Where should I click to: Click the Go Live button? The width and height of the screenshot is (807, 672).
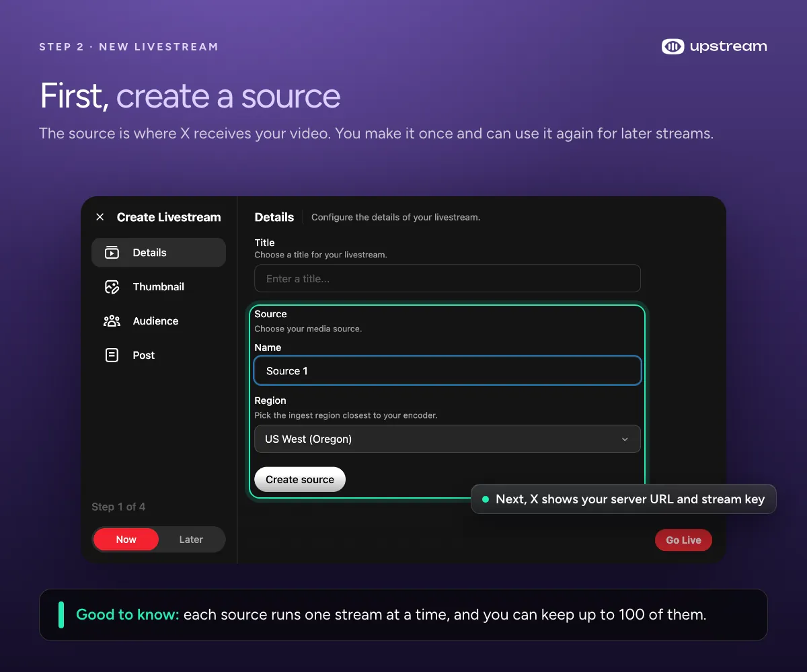[683, 540]
